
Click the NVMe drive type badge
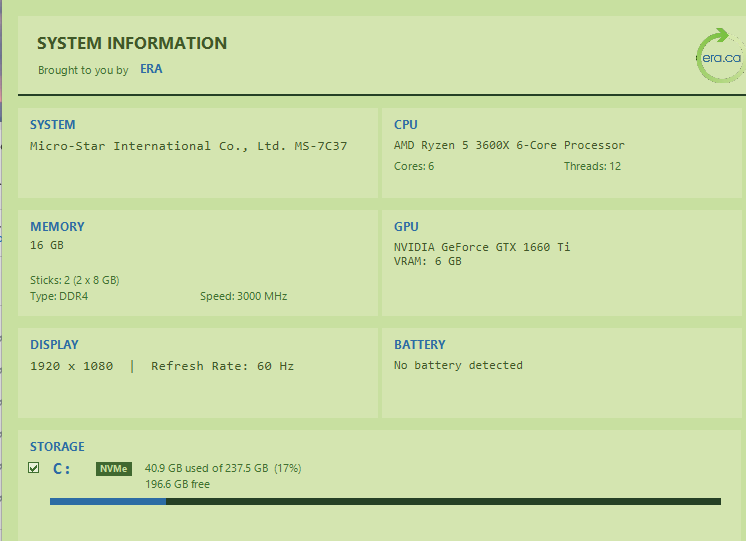click(x=114, y=469)
